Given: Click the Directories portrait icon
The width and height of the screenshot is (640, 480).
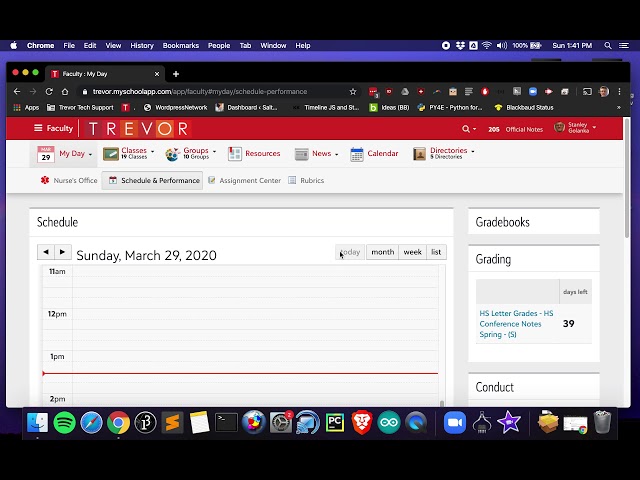Looking at the screenshot, I should (x=419, y=154).
